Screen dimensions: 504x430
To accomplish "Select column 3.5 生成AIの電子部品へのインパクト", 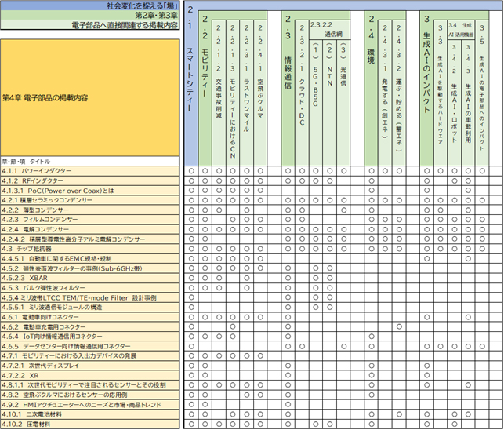I will click(482, 93).
